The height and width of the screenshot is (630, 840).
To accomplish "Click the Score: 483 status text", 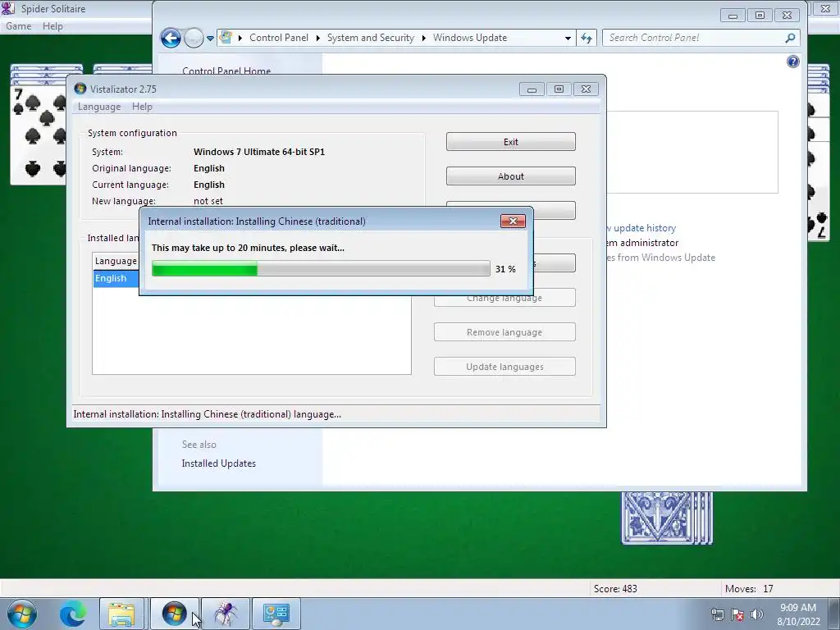I will pyautogui.click(x=615, y=589).
